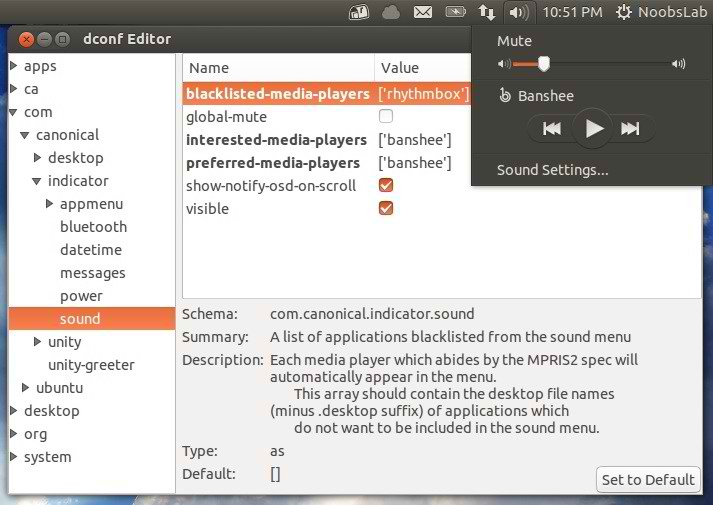
Task: Select unity-greeter in the tree
Action: click(x=91, y=365)
